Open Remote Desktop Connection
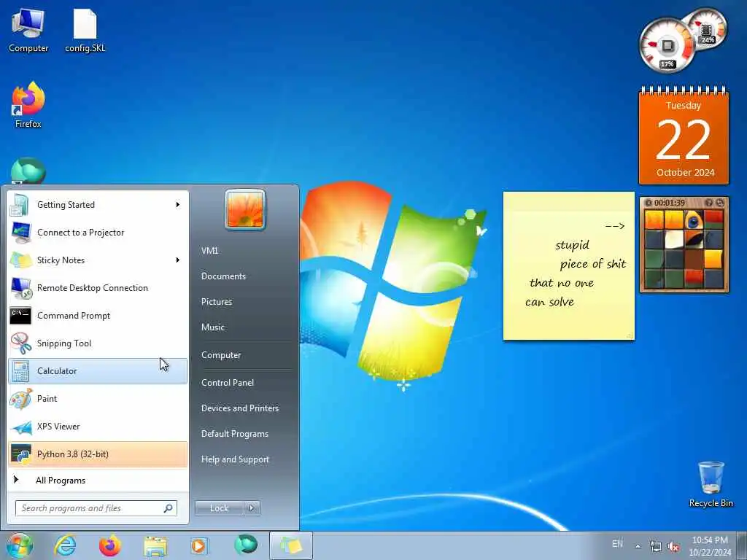 98,287
